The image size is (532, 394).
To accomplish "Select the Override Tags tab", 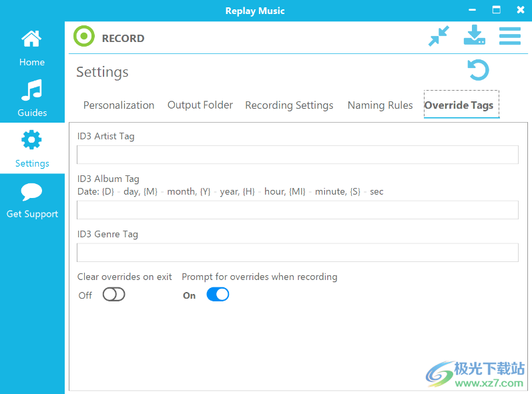I will click(461, 105).
